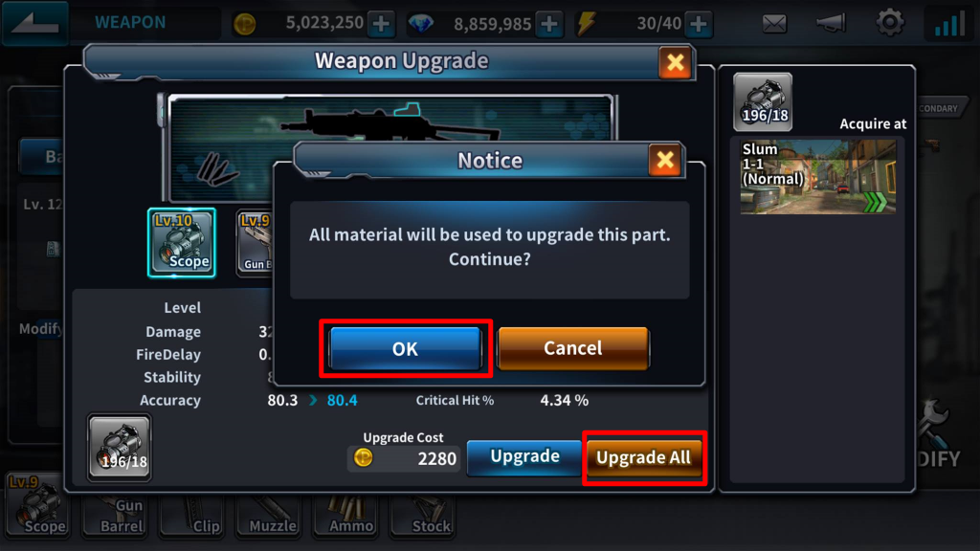The height and width of the screenshot is (551, 980).
Task: Close the Notice dialog with X
Action: (x=665, y=160)
